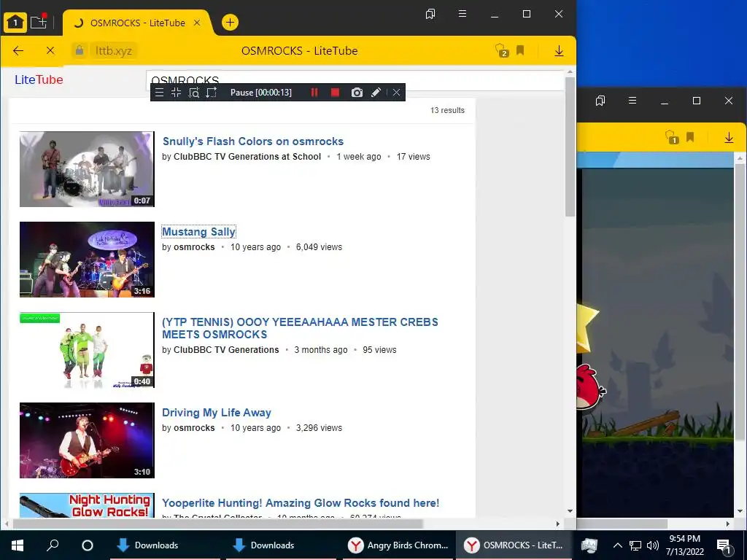Stop page loading with the X button
The image size is (747, 560).
[x=50, y=50]
